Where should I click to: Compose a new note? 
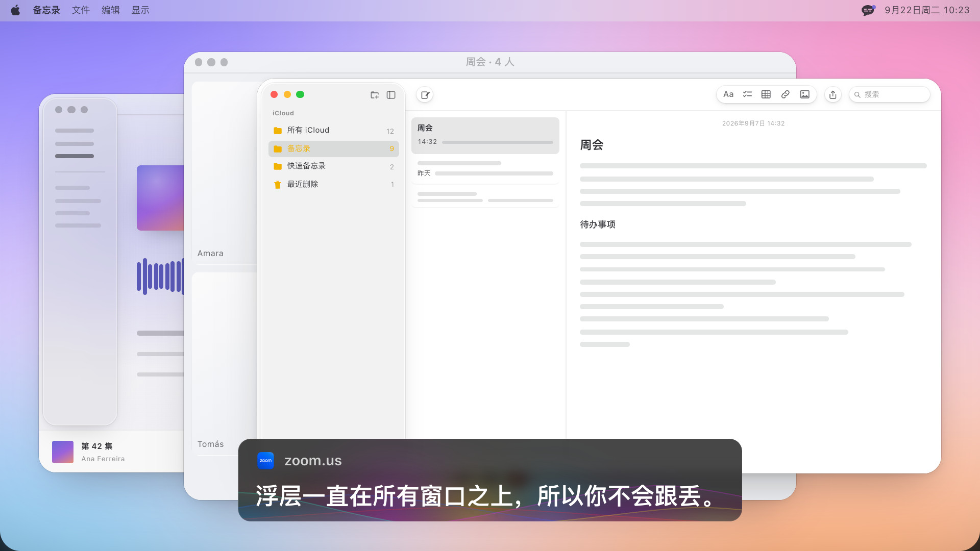pos(425,95)
